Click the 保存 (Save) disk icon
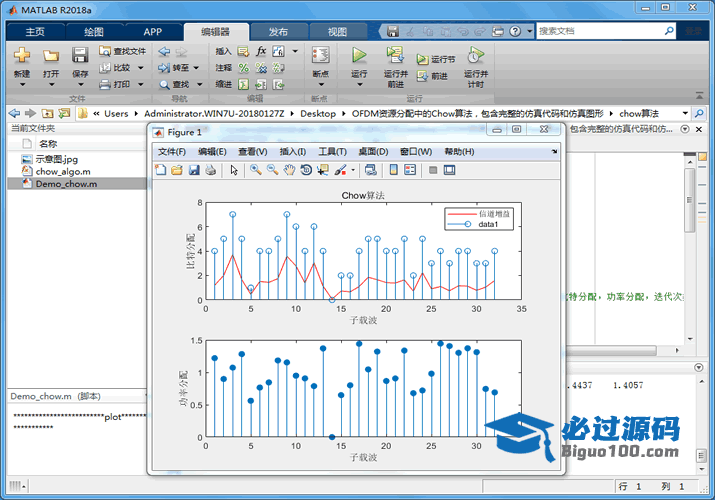The width and height of the screenshot is (715, 500). click(x=80, y=55)
